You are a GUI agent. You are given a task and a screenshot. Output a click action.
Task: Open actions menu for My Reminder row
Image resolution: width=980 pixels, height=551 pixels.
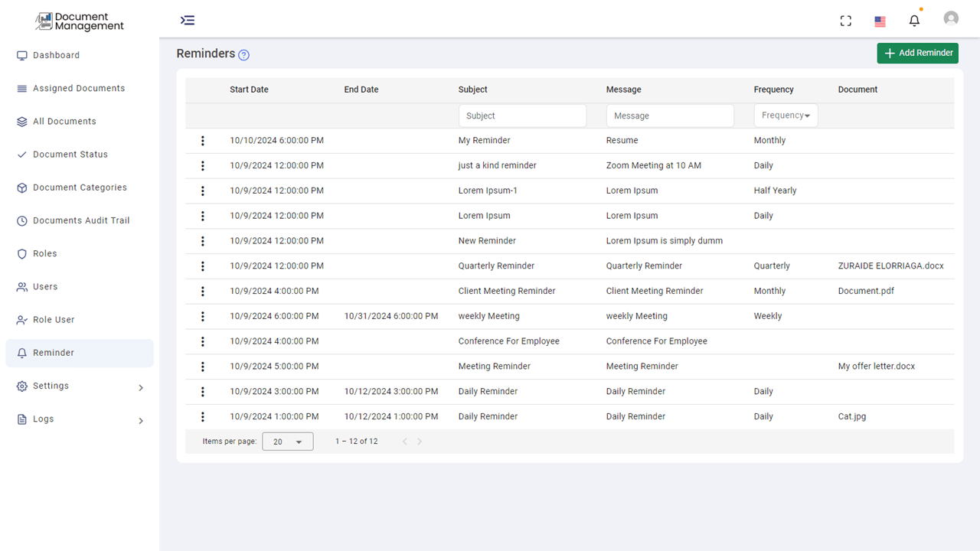tap(202, 140)
